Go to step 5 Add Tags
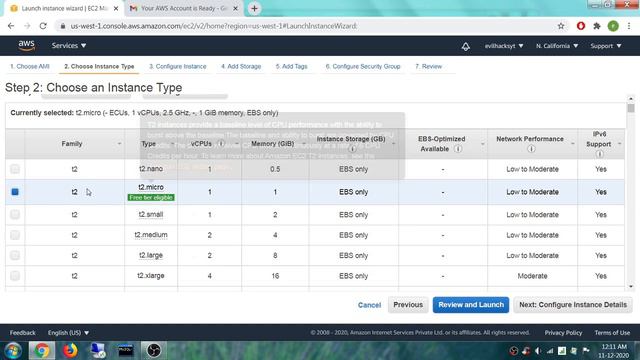 pos(291,67)
